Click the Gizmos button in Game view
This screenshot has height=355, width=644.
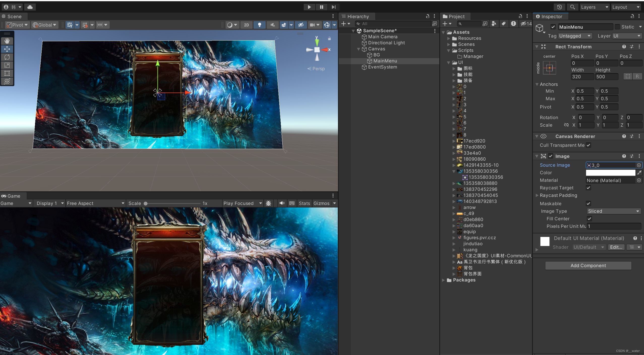coord(321,203)
